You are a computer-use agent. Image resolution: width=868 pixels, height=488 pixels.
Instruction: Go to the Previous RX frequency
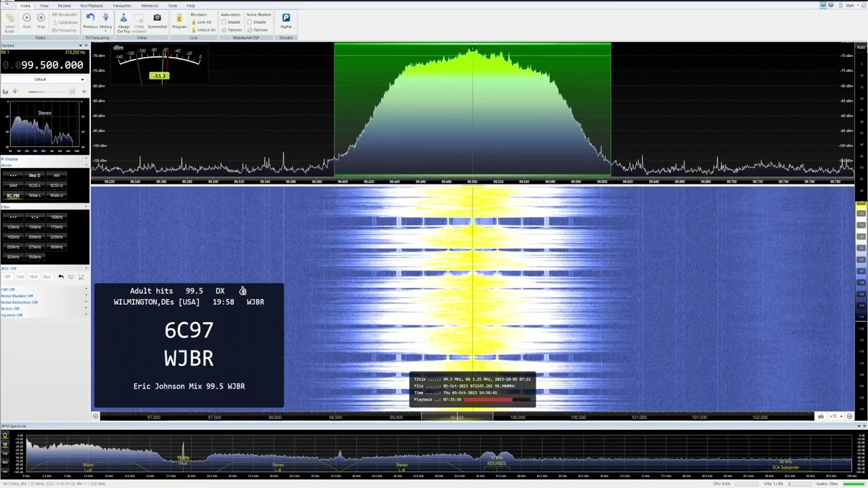90,21
